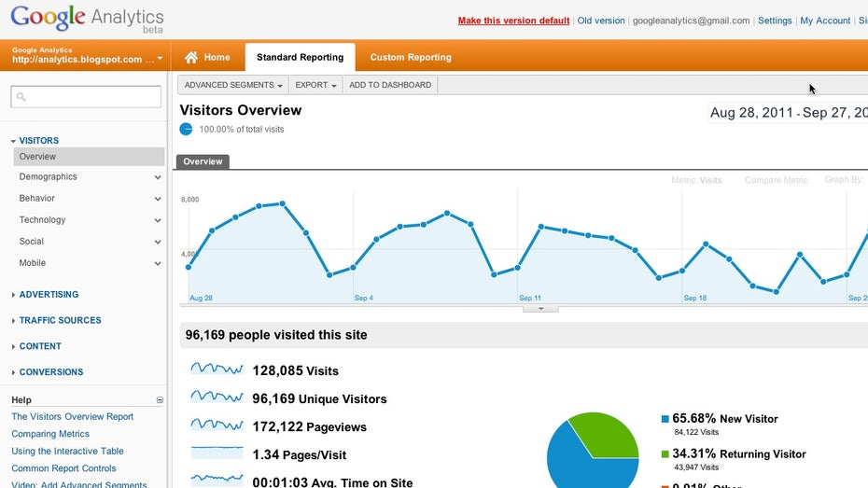Click the '128,085 Visits' text
This screenshot has height=488, width=868.
295,370
